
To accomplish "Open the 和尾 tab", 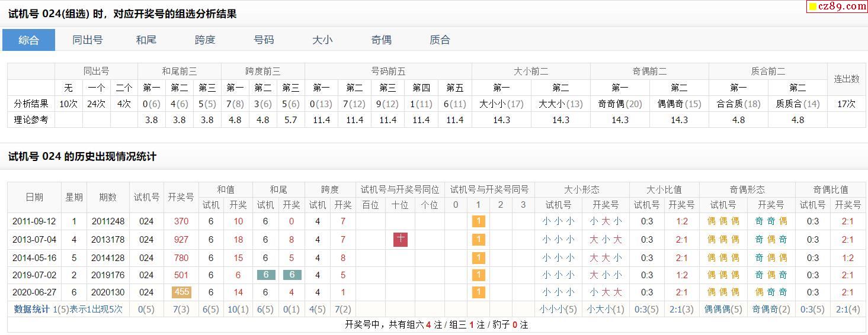I will pos(146,40).
